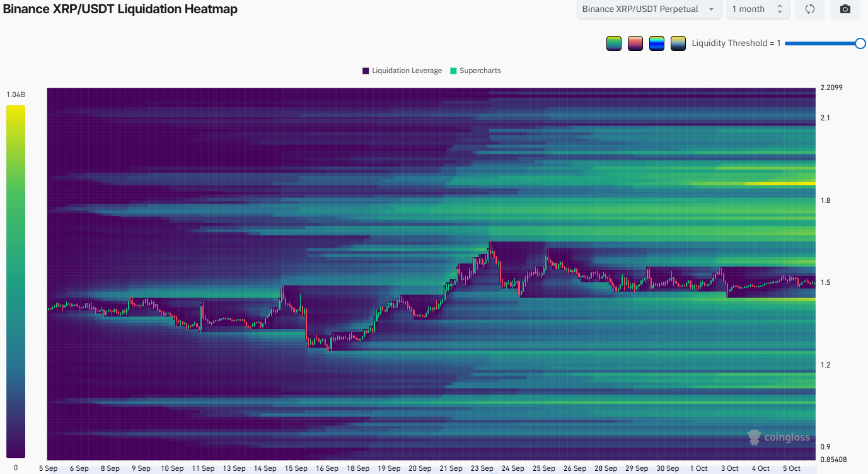This screenshot has width=868, height=474.
Task: Click the 5 Oct date label
Action: pyautogui.click(x=791, y=468)
